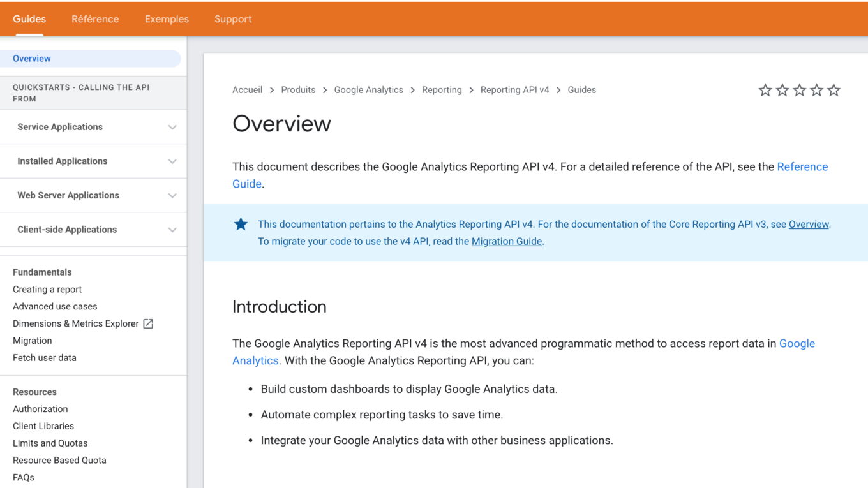
Task: Open Creating a report page
Action: pyautogui.click(x=47, y=289)
